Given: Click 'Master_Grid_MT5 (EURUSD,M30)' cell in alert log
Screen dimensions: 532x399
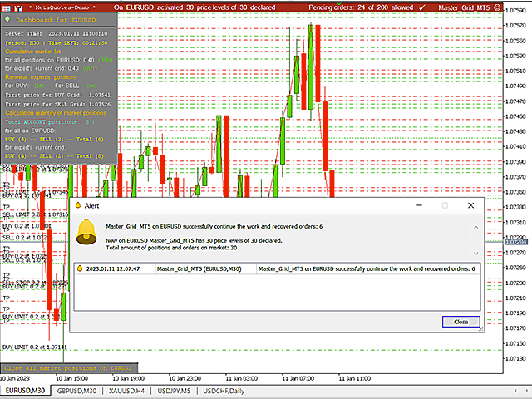Looking at the screenshot, I should (199, 268).
